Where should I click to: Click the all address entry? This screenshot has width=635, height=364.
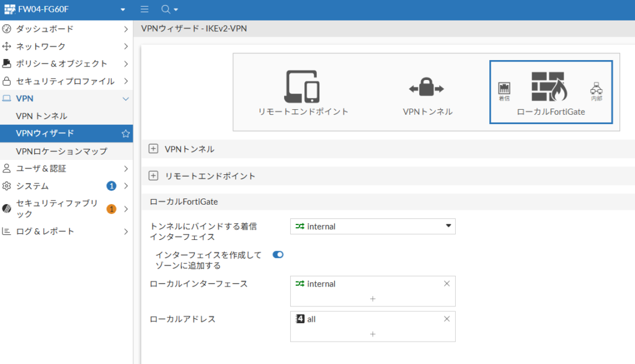(311, 319)
